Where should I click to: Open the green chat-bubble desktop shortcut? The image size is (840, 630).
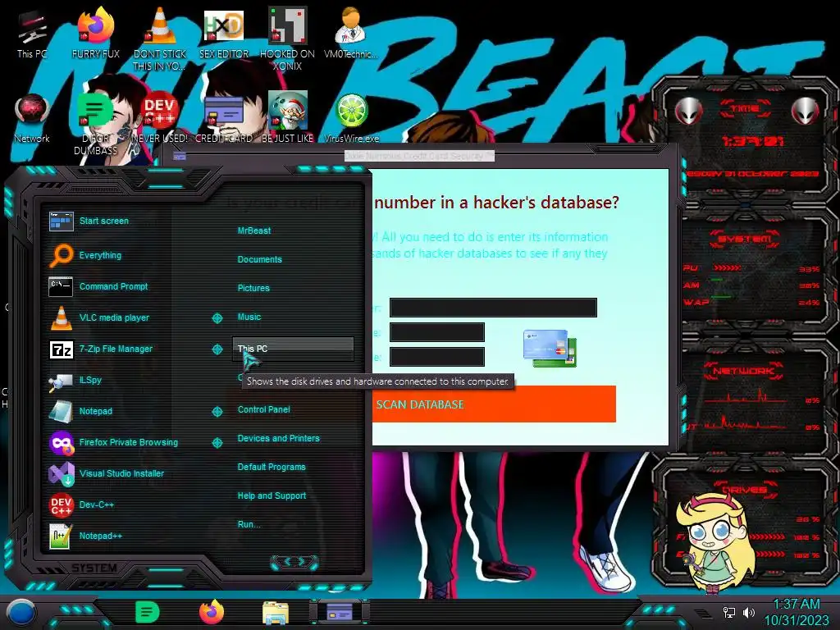pyautogui.click(x=95, y=123)
